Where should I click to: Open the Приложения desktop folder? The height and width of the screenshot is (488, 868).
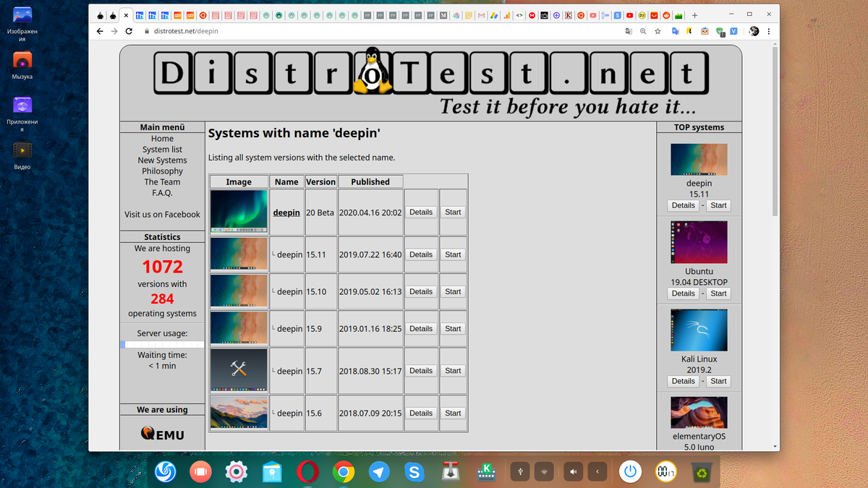coord(22,114)
